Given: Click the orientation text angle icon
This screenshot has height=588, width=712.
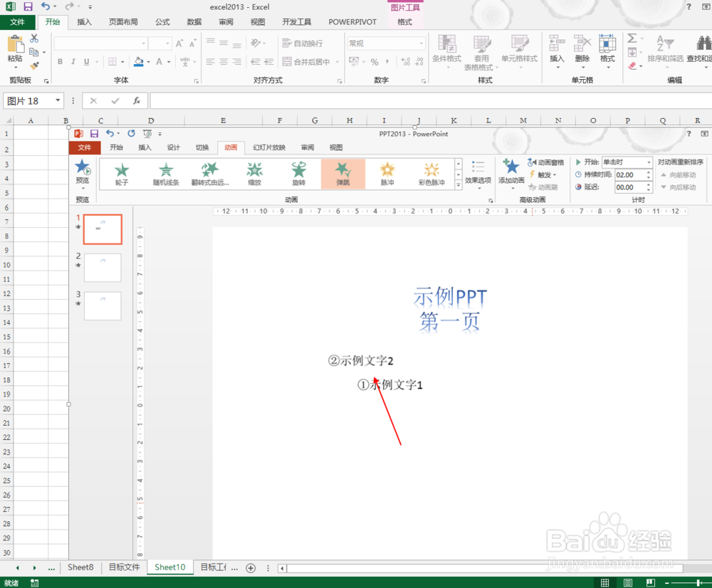Looking at the screenshot, I should pyautogui.click(x=256, y=43).
